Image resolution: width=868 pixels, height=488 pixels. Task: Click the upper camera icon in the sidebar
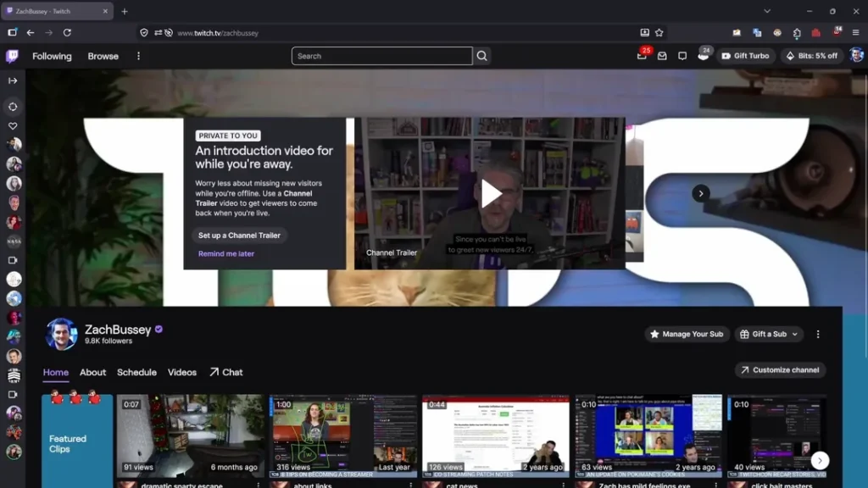pos(13,260)
